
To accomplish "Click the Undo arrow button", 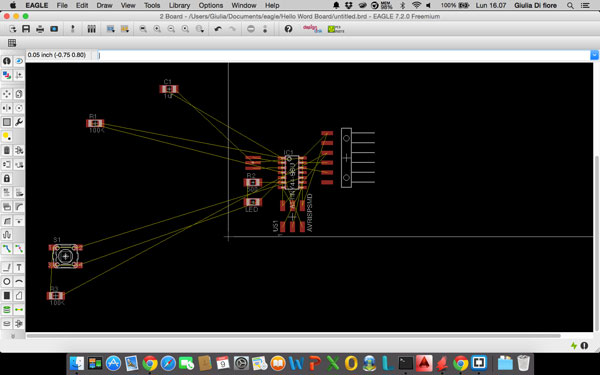I will (218, 29).
